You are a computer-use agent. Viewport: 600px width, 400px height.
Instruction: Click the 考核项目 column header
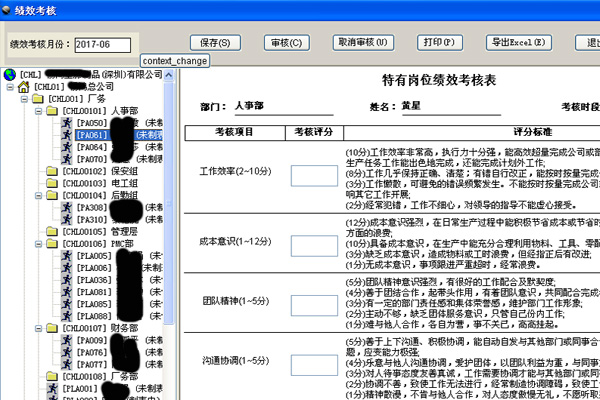[x=234, y=132]
